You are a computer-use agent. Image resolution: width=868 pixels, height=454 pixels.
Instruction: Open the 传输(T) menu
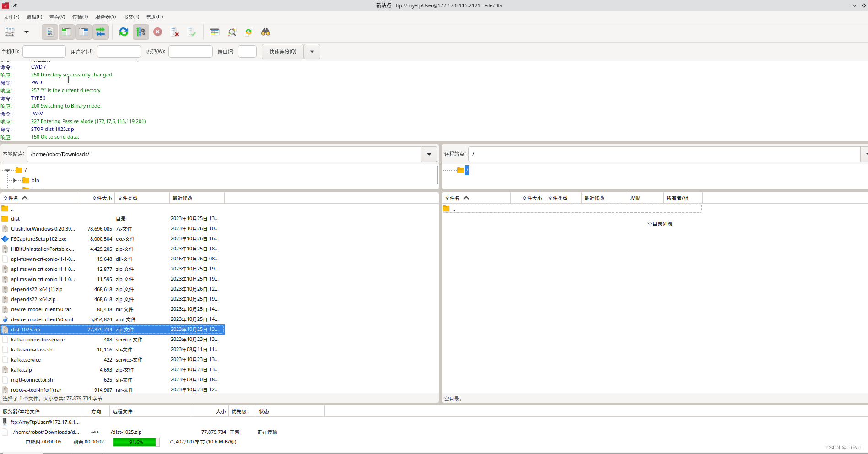click(x=80, y=17)
